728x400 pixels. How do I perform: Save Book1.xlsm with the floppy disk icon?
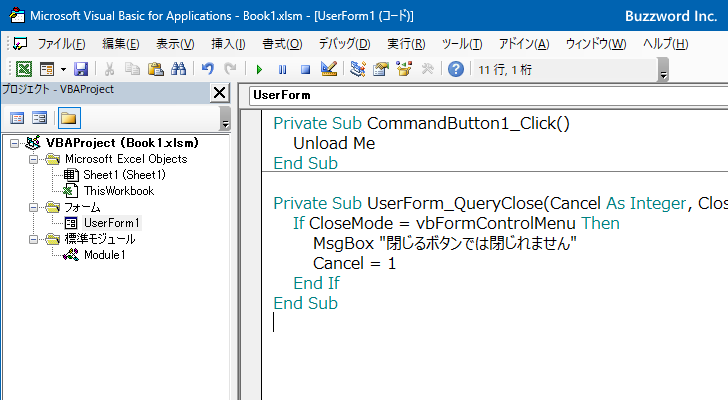pyautogui.click(x=81, y=69)
